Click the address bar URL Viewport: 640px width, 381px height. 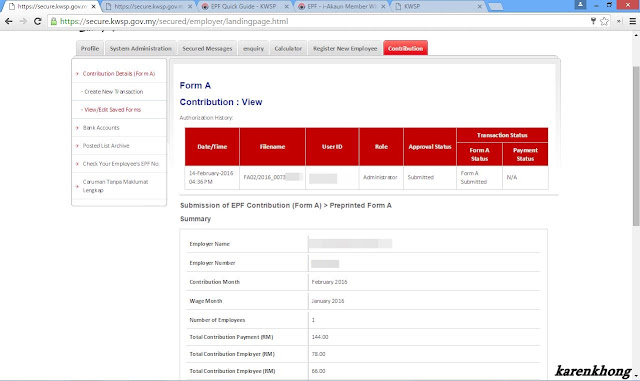click(x=174, y=21)
